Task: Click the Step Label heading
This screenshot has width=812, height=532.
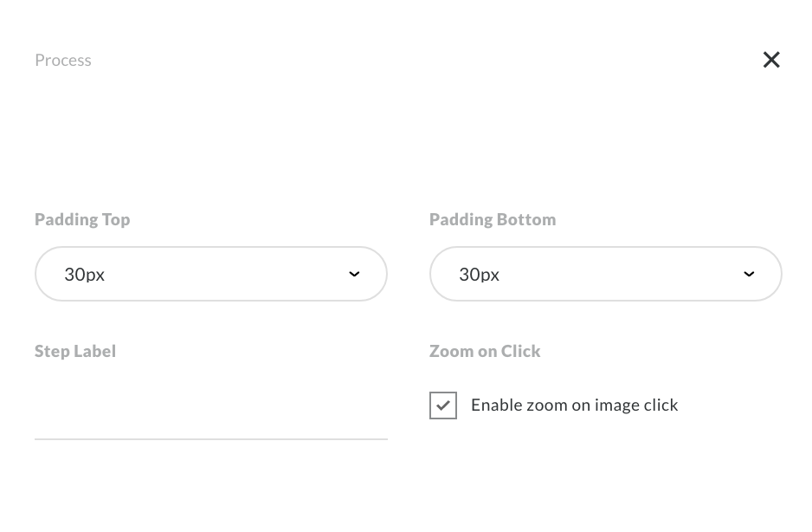Action: pyautogui.click(x=75, y=351)
